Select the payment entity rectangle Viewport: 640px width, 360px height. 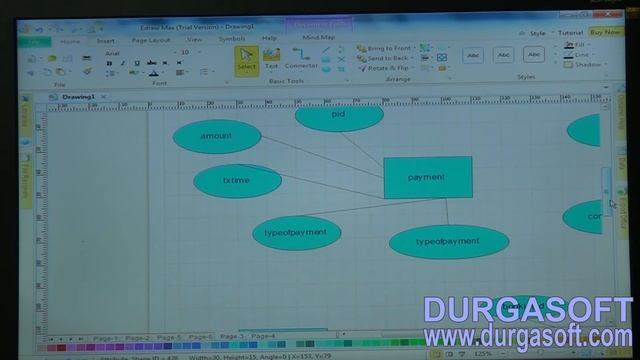(428, 177)
